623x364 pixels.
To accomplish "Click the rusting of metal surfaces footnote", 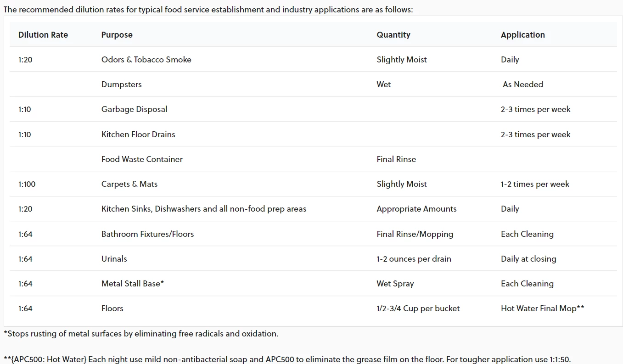I will point(141,334).
